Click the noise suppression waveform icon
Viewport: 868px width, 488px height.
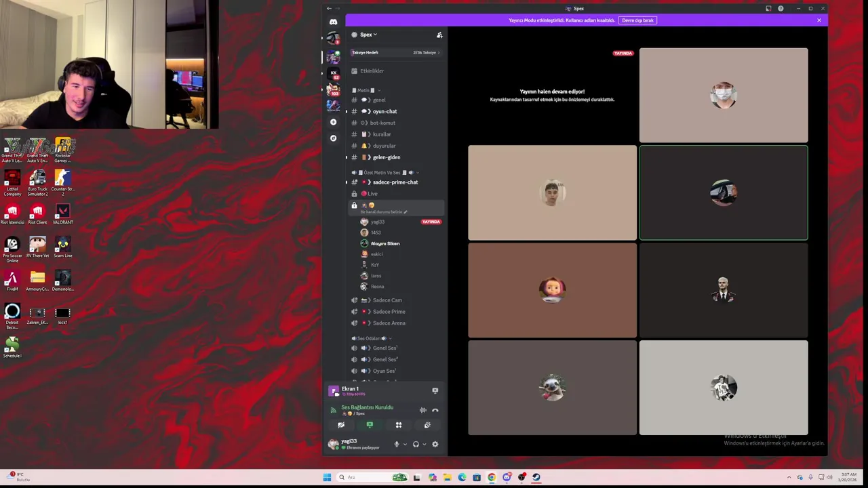[422, 410]
